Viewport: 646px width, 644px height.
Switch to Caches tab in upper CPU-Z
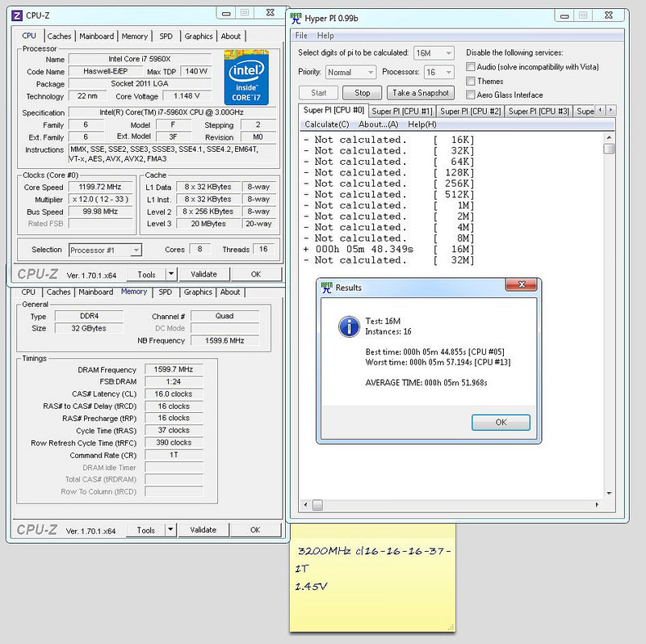point(59,36)
